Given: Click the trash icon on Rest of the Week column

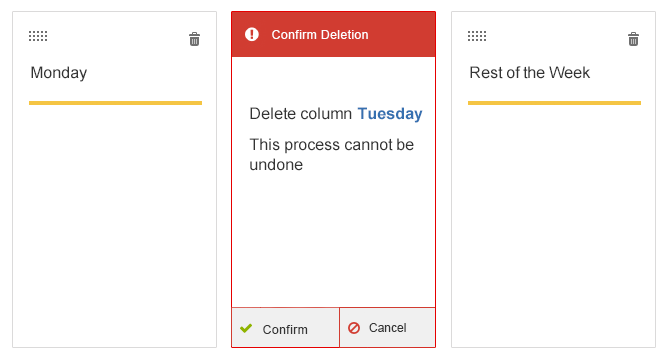Looking at the screenshot, I should [633, 39].
